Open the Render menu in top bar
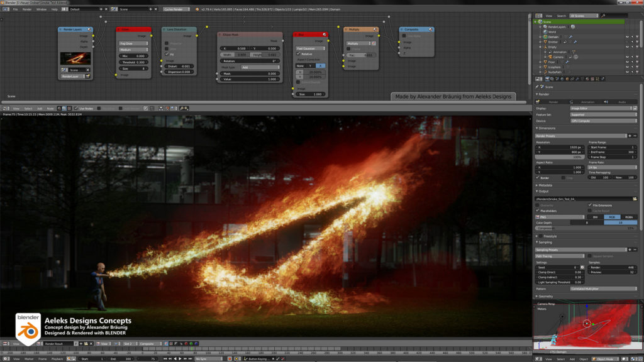The image size is (644, 362). 27,9
